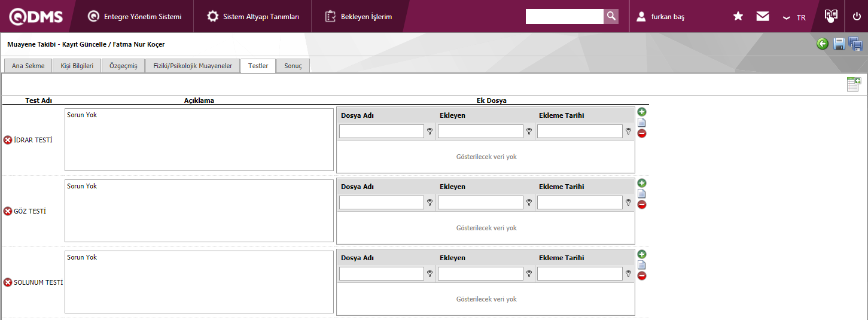The width and height of the screenshot is (868, 320).
Task: Open Ekleyen filter menu, İDRAR TESTİ
Action: coord(529,132)
